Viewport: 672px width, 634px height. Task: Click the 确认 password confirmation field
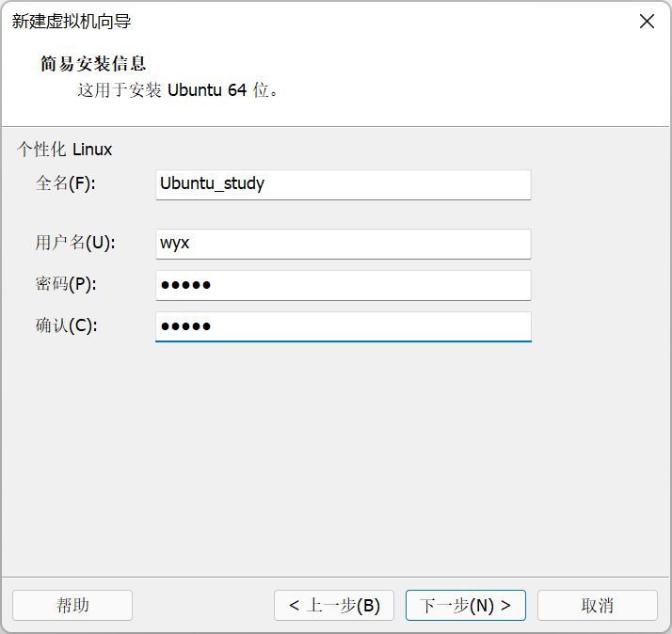pos(343,326)
